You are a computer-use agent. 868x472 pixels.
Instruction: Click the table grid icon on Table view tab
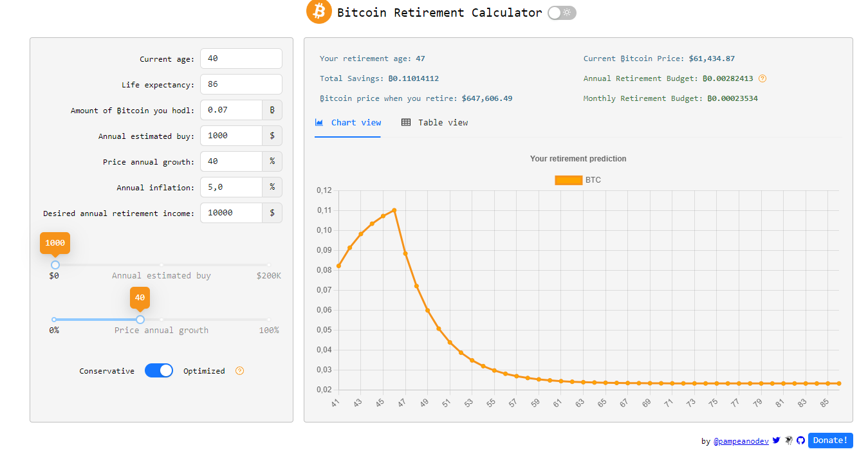click(406, 123)
